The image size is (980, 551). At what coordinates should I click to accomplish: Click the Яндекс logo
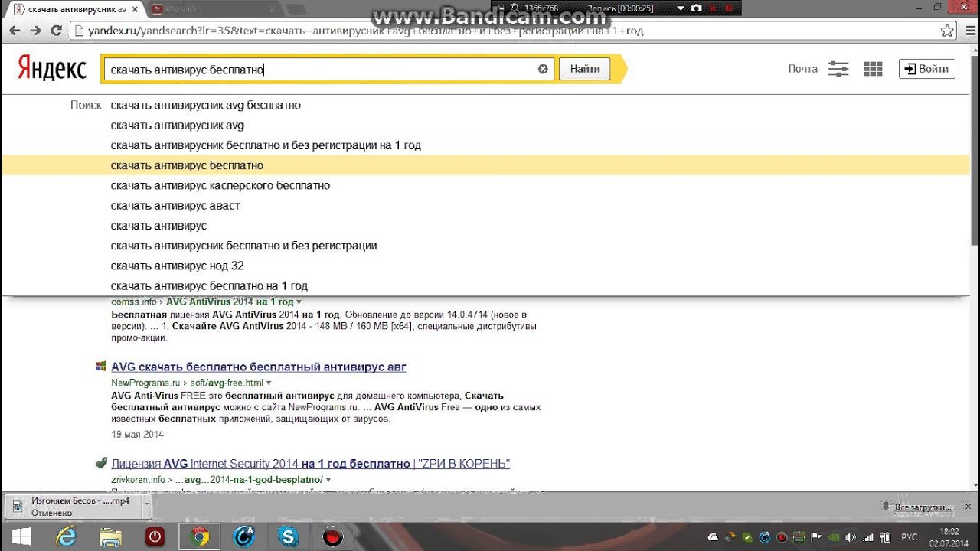pyautogui.click(x=52, y=69)
